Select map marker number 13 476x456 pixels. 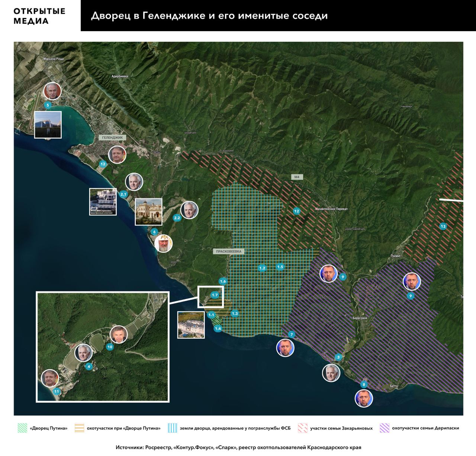pos(443,226)
